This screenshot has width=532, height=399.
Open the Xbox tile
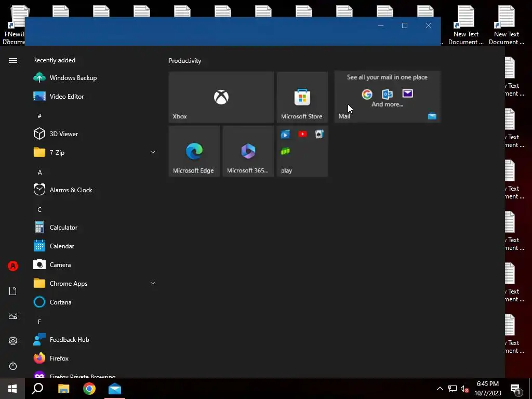click(221, 97)
